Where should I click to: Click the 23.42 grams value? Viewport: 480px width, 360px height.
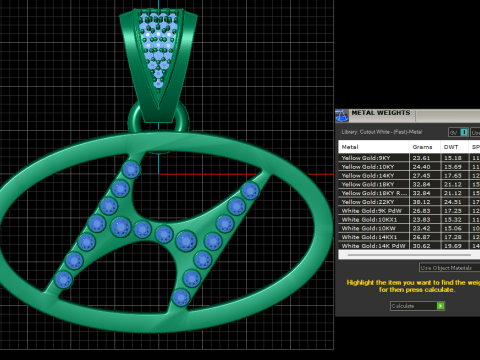pos(421,228)
